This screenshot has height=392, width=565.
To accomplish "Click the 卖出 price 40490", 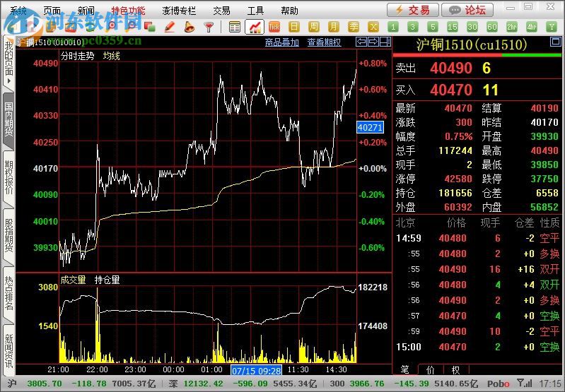I will click(x=451, y=68).
